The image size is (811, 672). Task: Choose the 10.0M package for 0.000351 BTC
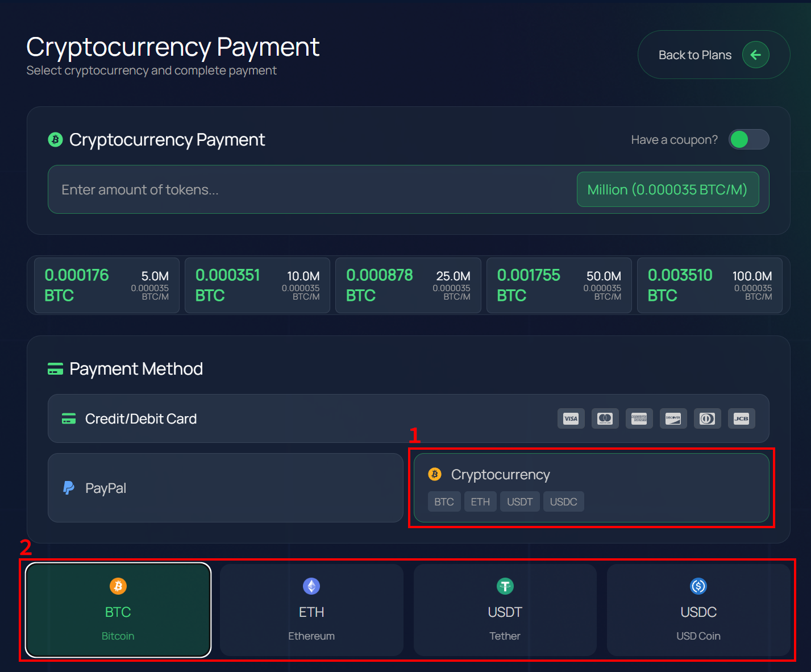(257, 285)
